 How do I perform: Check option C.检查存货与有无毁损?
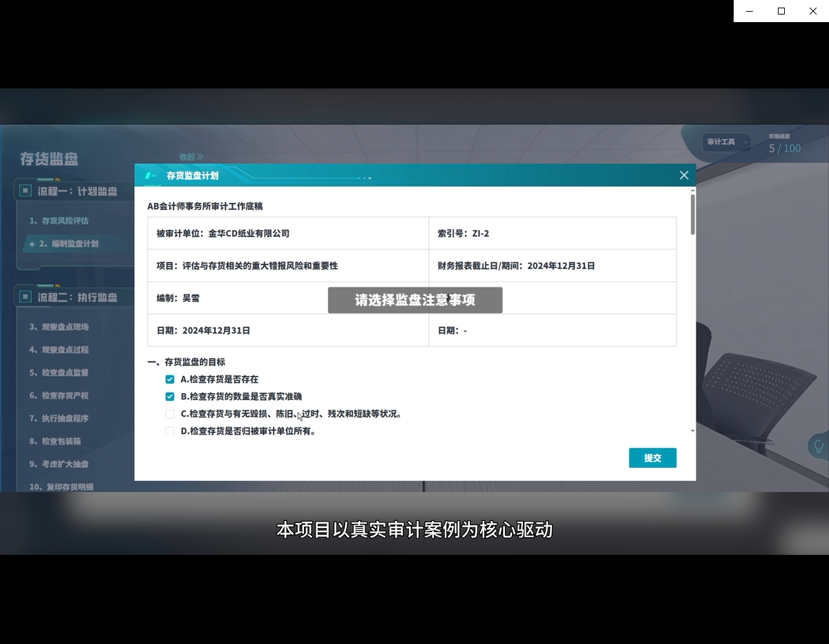(x=170, y=414)
